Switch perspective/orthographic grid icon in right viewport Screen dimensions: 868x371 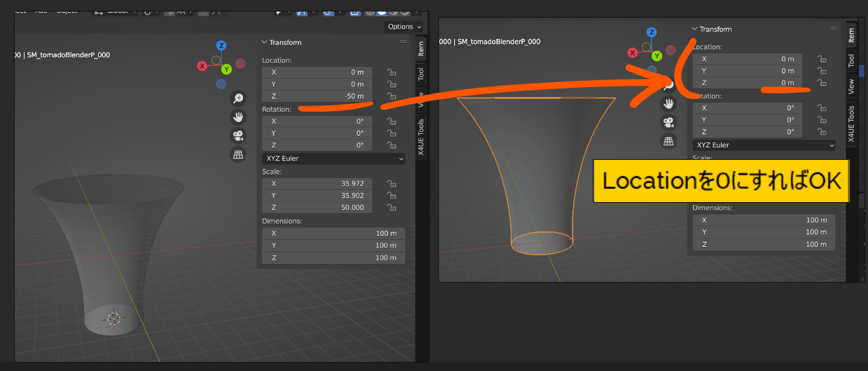click(x=669, y=140)
